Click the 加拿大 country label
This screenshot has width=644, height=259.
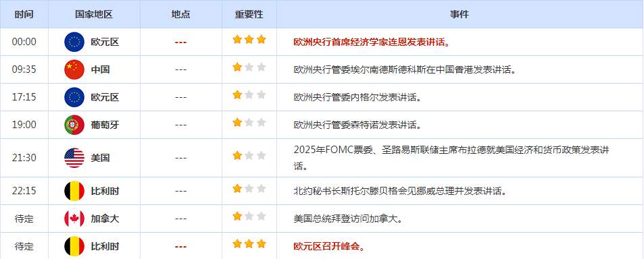tap(105, 219)
